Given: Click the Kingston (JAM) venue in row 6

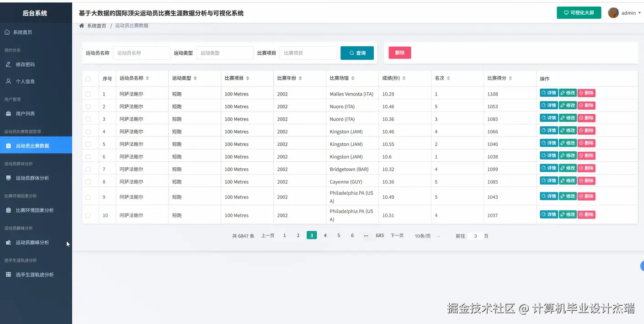Looking at the screenshot, I should pos(346,157).
